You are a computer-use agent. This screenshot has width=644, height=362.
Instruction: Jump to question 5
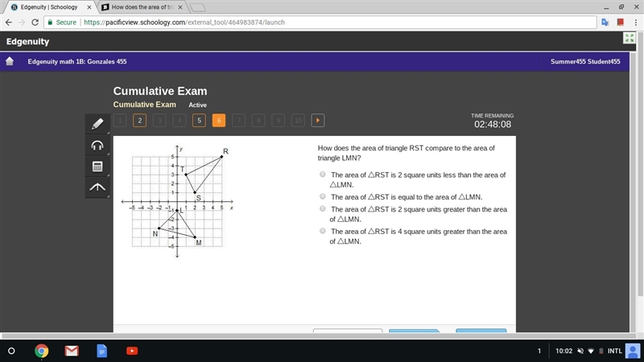click(199, 120)
